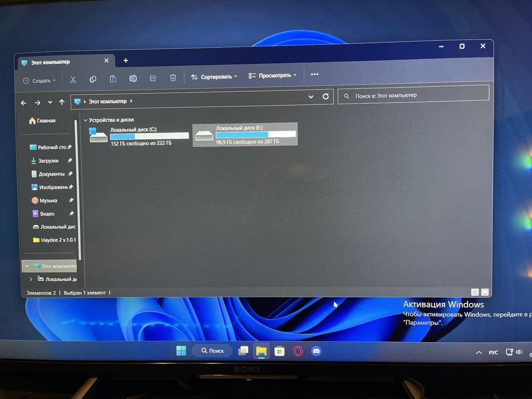
Task: Collapse the Устройства и диски group
Action: tap(85, 120)
